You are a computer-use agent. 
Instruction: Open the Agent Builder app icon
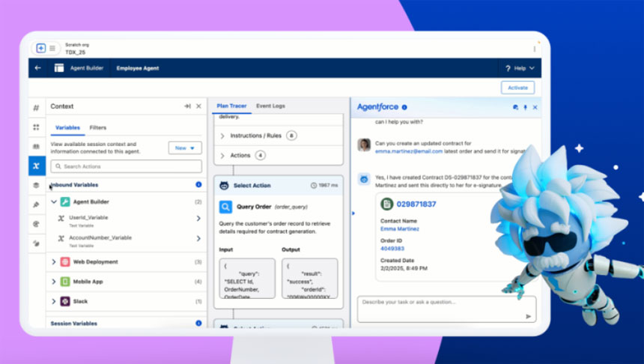coord(59,68)
